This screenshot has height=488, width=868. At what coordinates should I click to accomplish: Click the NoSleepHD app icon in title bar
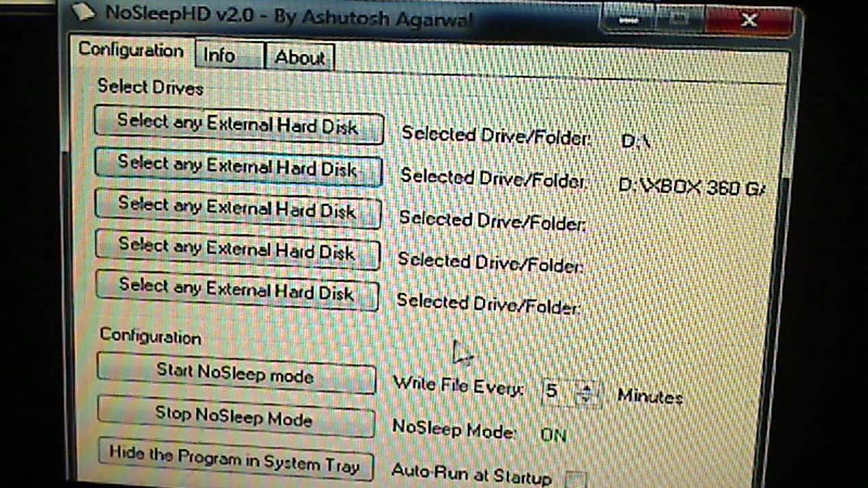tap(82, 12)
